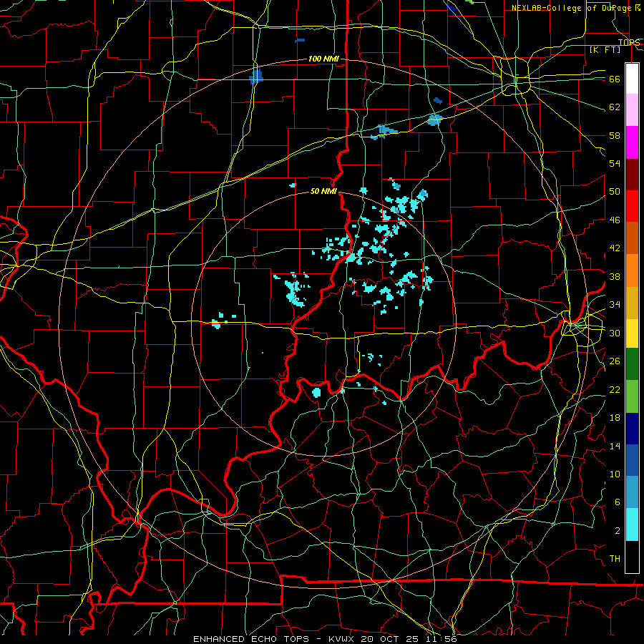Click the legend value 30

pos(615,333)
